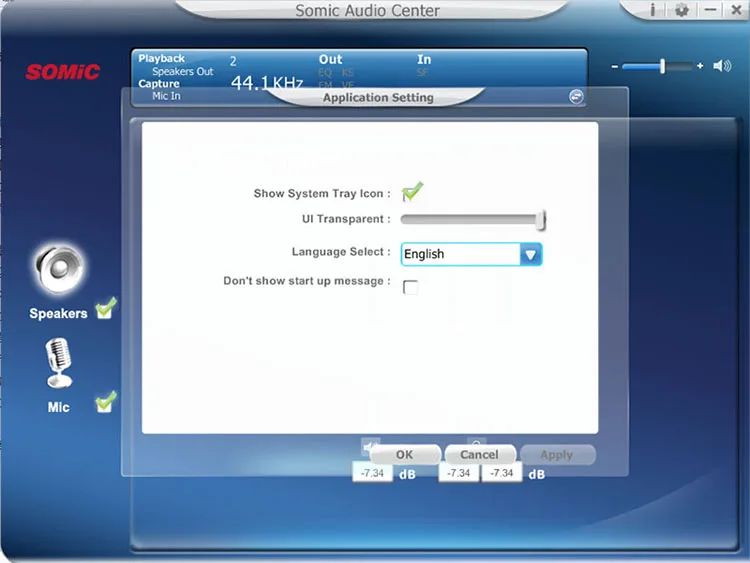This screenshot has height=563, width=750.
Task: Open the info icon in title bar
Action: point(652,10)
